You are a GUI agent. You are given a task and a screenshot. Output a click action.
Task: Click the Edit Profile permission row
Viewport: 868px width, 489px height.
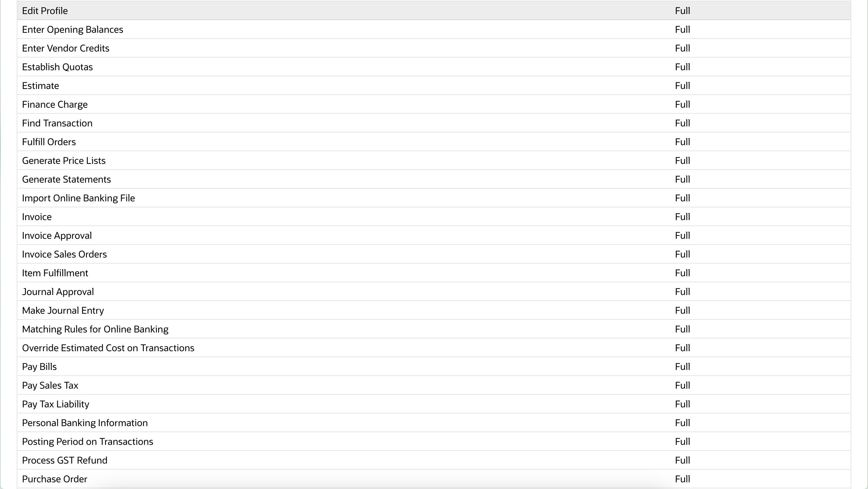click(x=45, y=11)
